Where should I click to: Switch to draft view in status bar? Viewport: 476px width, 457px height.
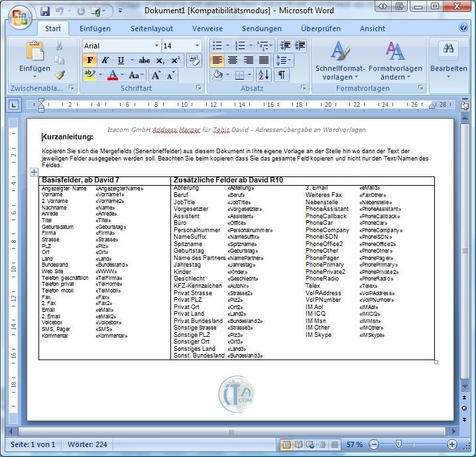tap(335, 445)
